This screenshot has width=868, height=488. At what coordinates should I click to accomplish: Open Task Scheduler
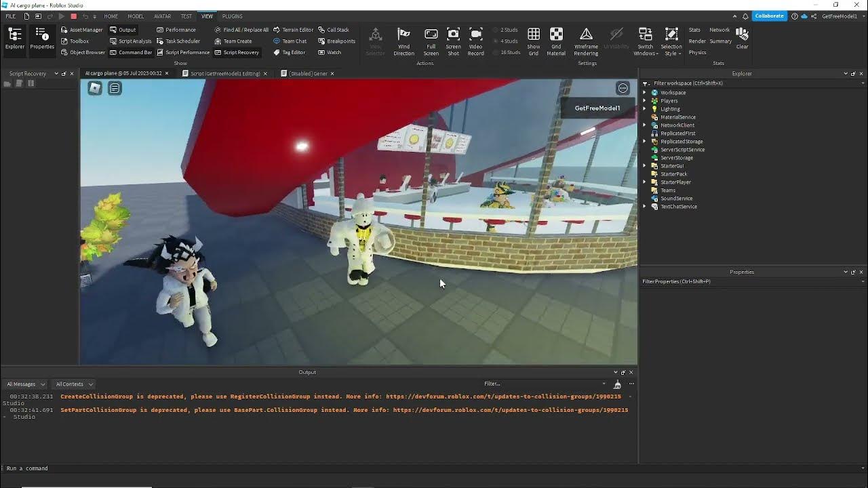pyautogui.click(x=178, y=41)
